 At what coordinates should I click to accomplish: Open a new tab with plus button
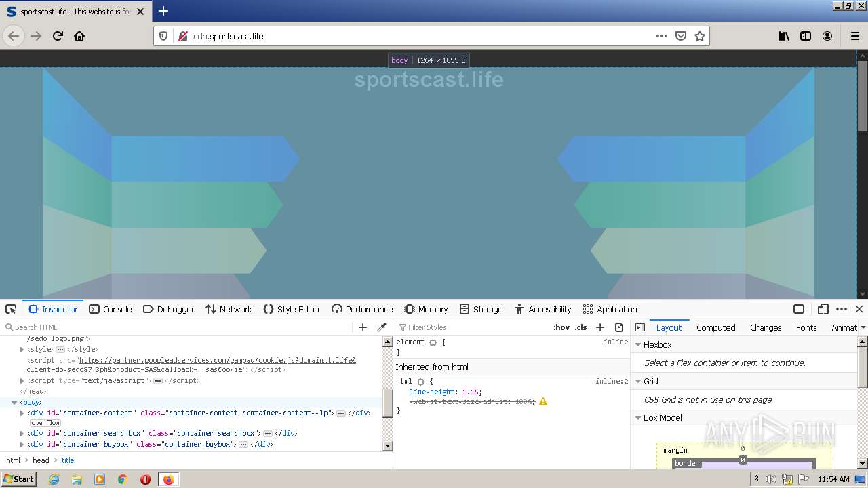tap(163, 11)
